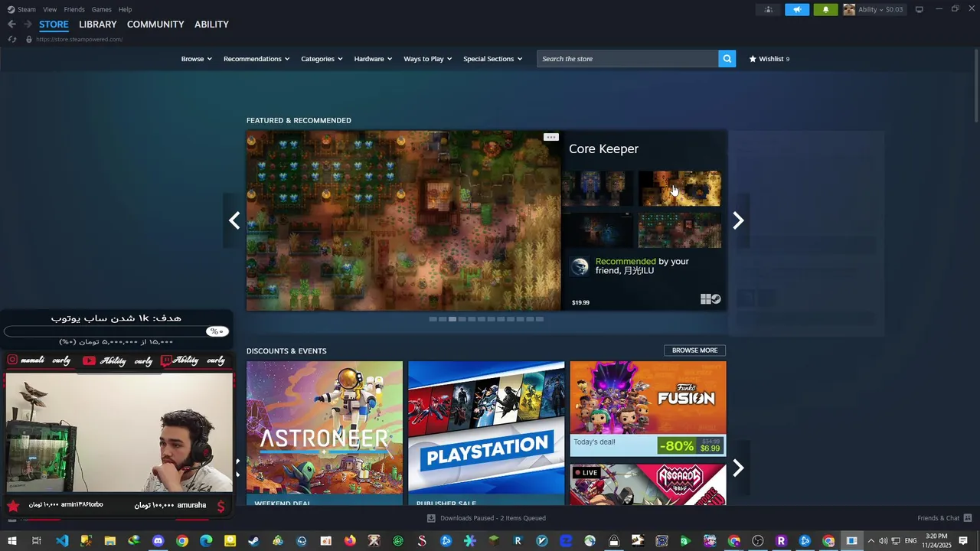Open the blue announcements megaphone button
The width and height of the screenshot is (980, 551).
point(797,9)
